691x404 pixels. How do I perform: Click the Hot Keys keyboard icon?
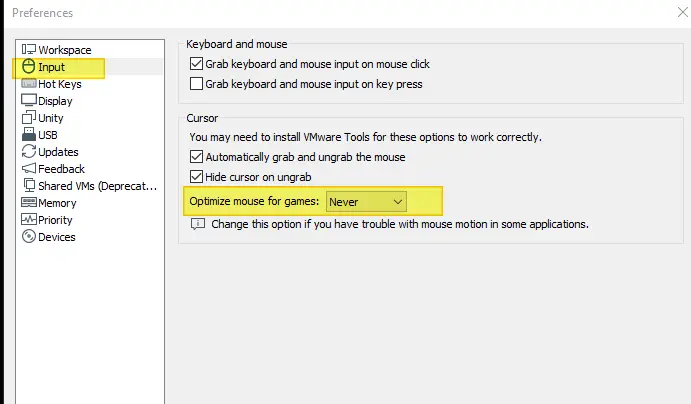pyautogui.click(x=29, y=83)
